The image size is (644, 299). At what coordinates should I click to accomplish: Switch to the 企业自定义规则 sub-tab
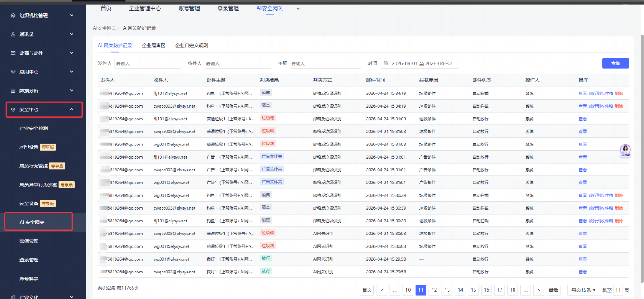[x=192, y=46]
